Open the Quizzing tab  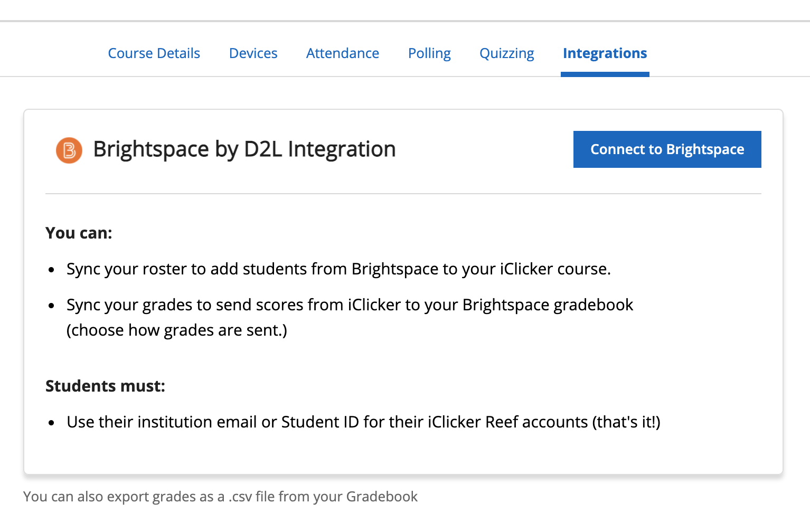[x=506, y=53]
